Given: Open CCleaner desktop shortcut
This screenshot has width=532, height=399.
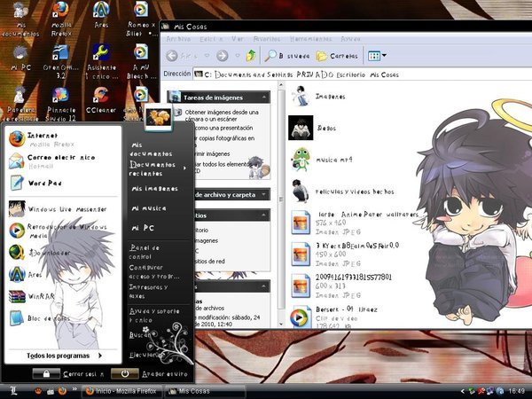Looking at the screenshot, I should [101, 100].
